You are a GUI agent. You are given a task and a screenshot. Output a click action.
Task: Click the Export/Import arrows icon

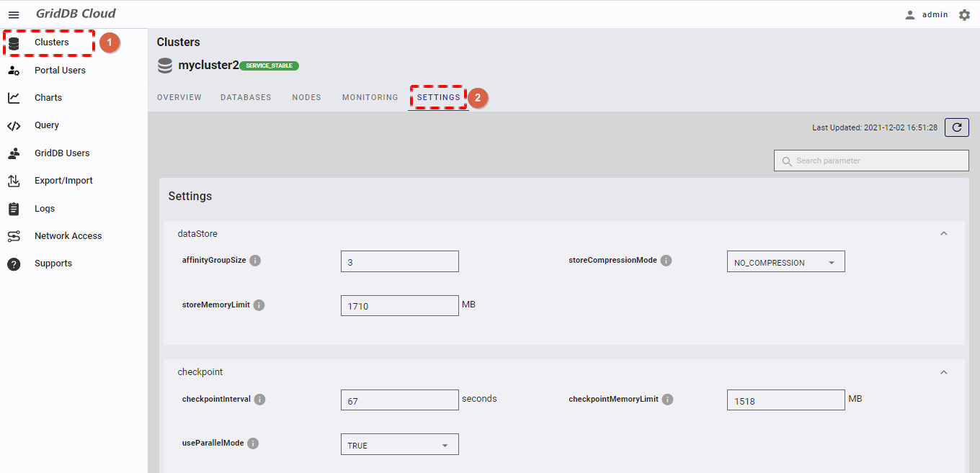[14, 181]
